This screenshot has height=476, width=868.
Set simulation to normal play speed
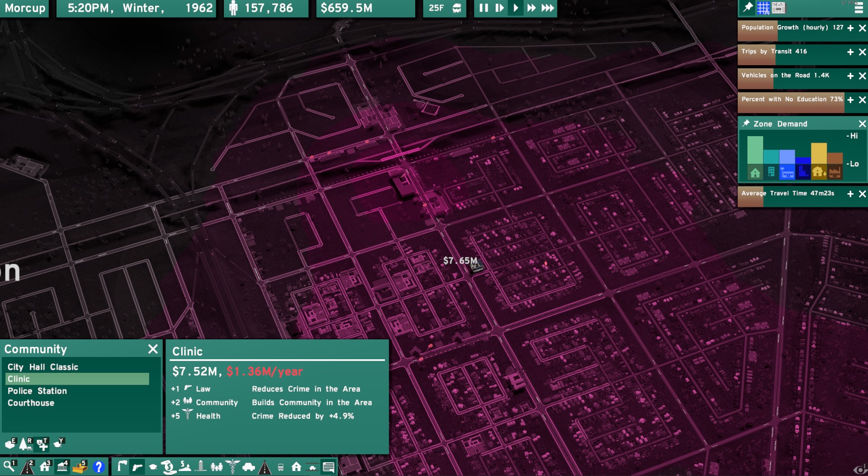[x=515, y=8]
